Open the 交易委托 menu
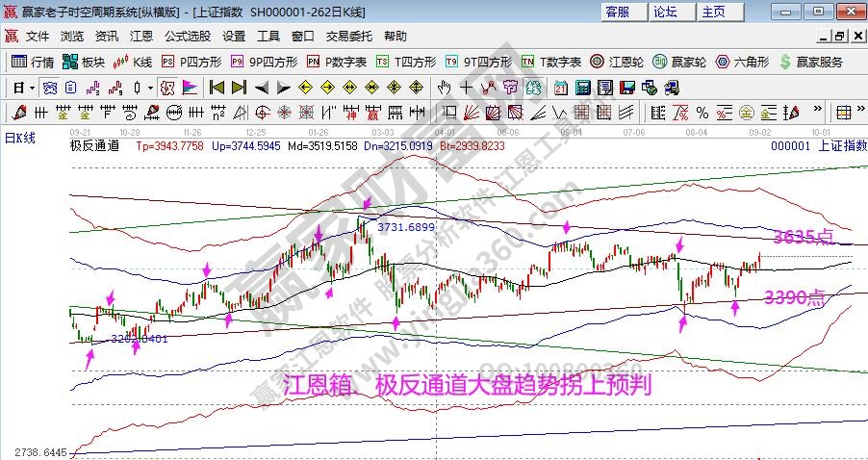The width and height of the screenshot is (868, 460). point(349,36)
